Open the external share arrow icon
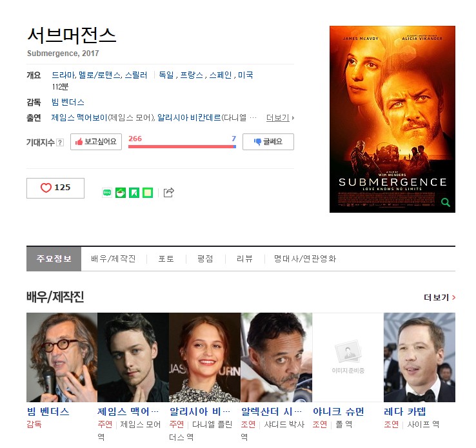This screenshot has width=476, height=448. click(x=169, y=192)
